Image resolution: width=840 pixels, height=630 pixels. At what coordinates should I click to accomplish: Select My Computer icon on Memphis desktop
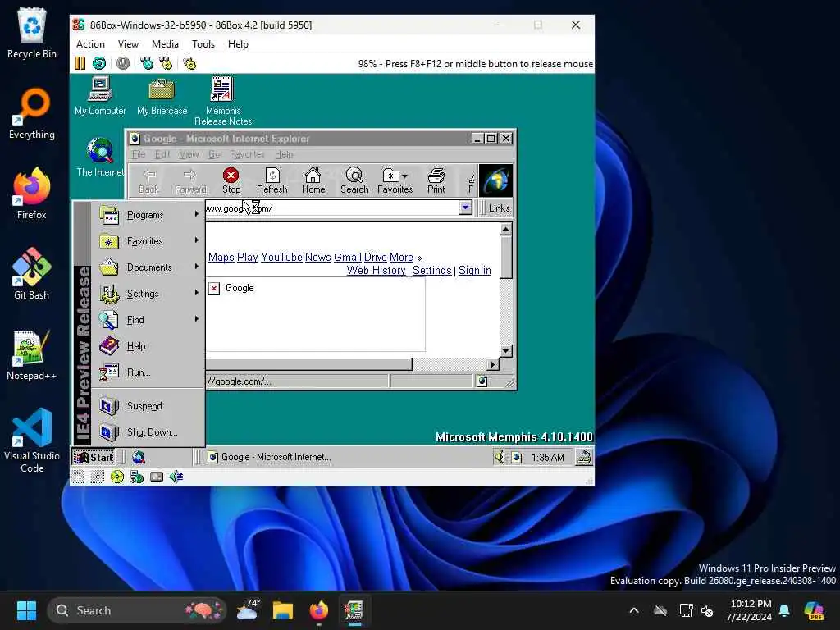coord(100,96)
